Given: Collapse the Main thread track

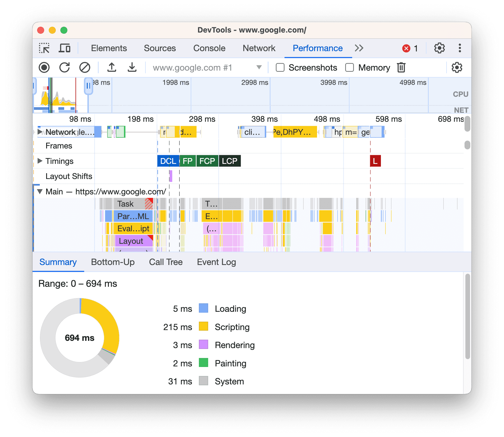Looking at the screenshot, I should click(40, 191).
